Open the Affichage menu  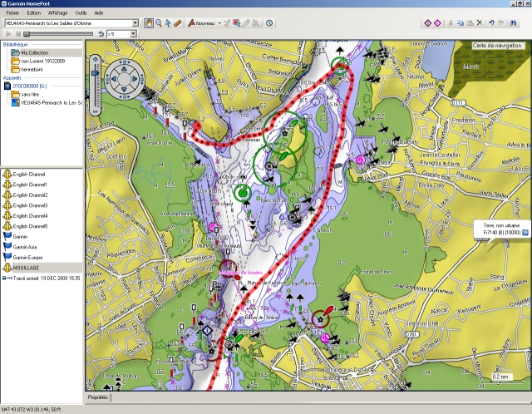pyautogui.click(x=57, y=13)
